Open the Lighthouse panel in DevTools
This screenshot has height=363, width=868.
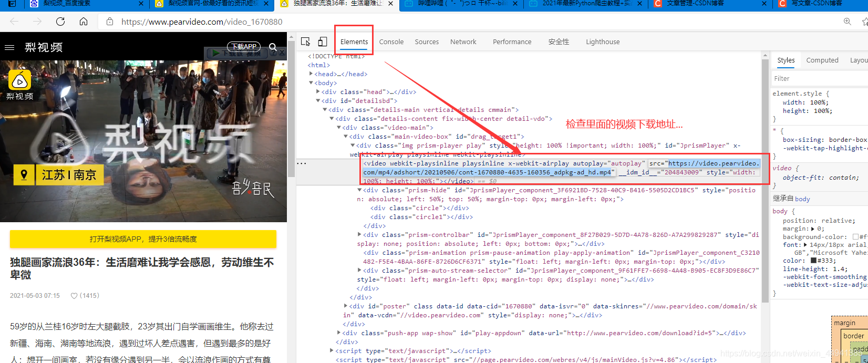coord(603,42)
